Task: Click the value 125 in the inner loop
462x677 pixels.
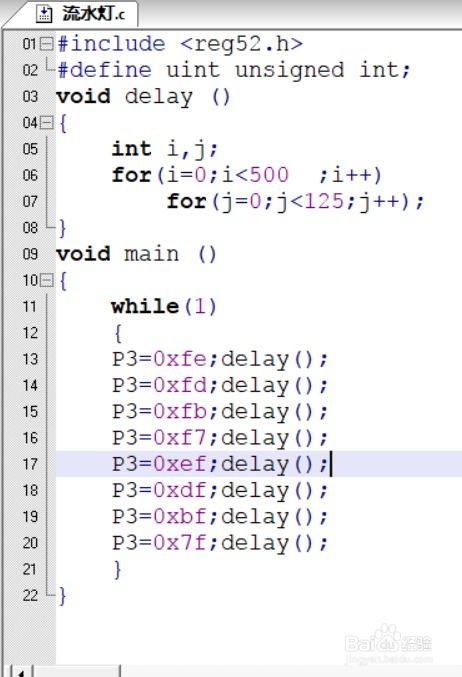Action: click(324, 202)
